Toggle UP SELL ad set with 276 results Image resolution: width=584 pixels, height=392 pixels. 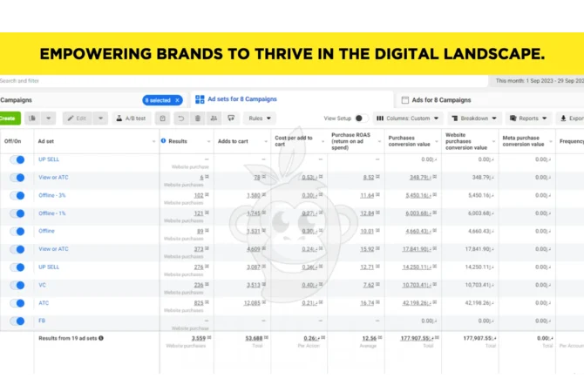pos(17,267)
